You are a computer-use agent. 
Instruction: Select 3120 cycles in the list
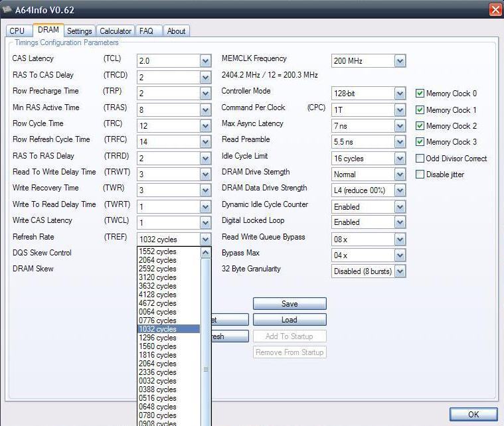coord(169,277)
